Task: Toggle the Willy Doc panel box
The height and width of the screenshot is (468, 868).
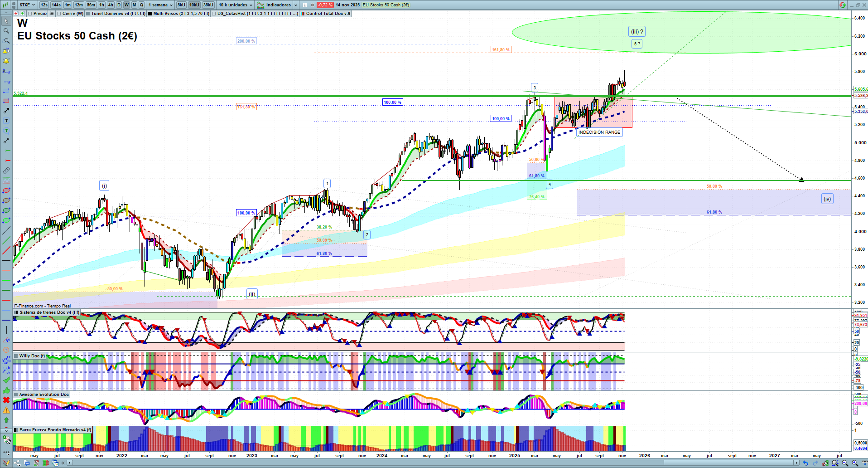Action: pyautogui.click(x=16, y=356)
